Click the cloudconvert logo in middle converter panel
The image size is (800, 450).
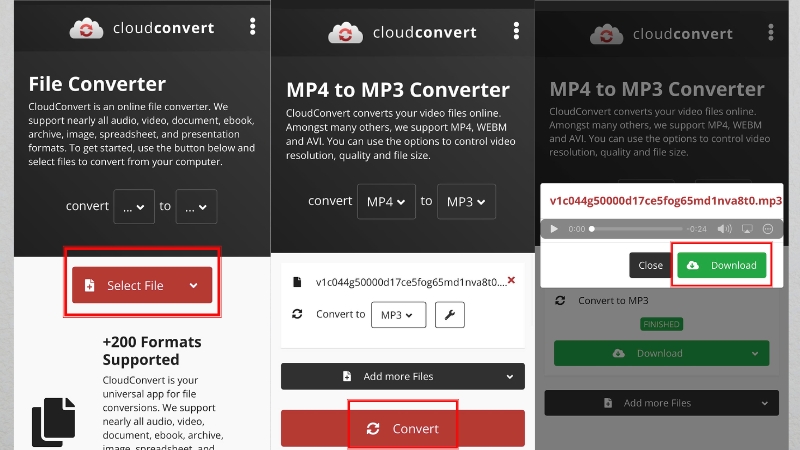402,33
